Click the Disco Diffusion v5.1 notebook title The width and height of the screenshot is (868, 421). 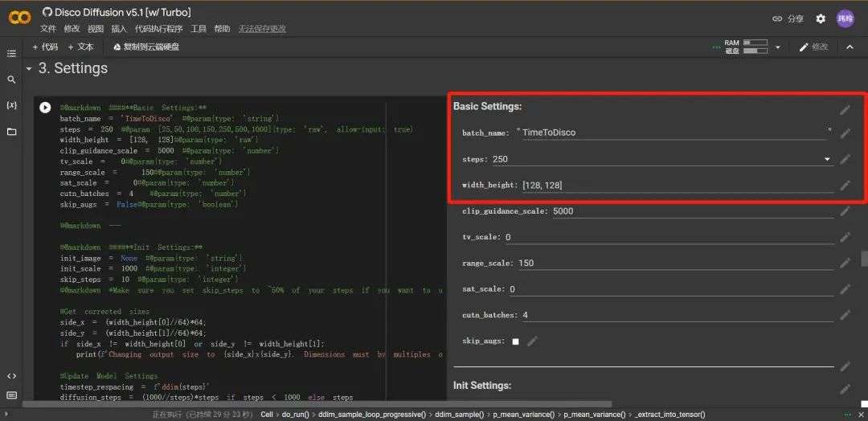click(x=122, y=12)
